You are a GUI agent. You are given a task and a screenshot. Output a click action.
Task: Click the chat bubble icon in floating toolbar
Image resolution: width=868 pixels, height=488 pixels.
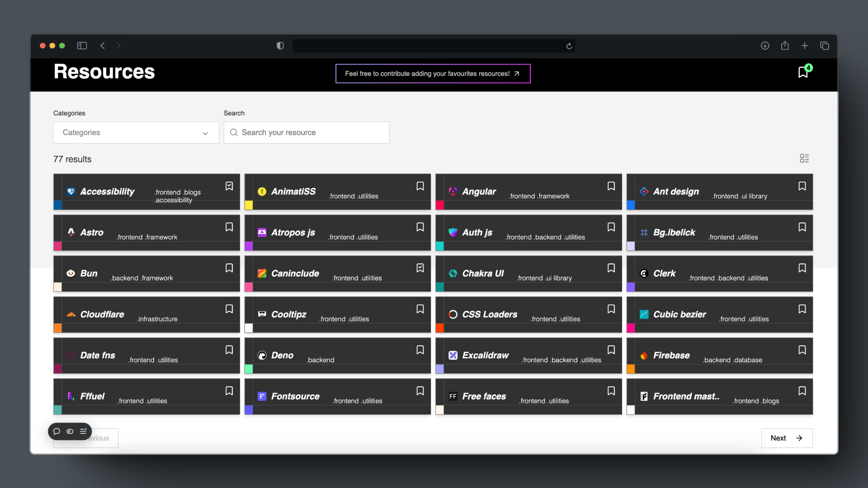pyautogui.click(x=57, y=432)
